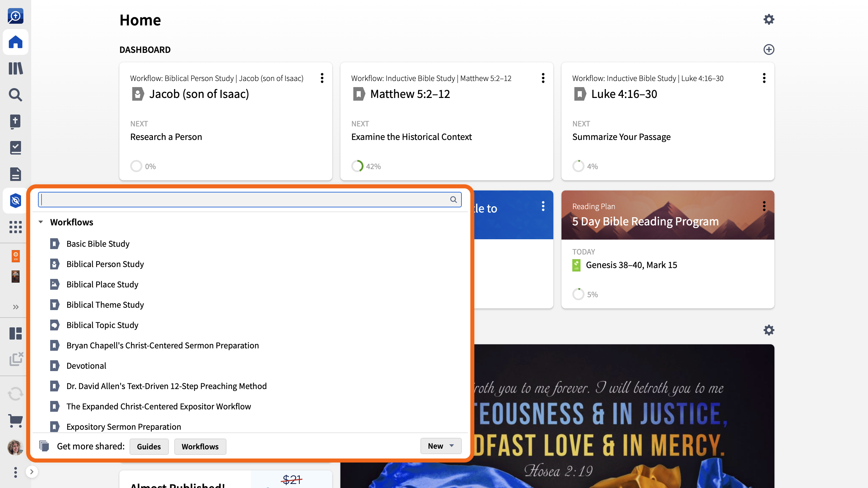This screenshot has height=488, width=868.
Task: Open options menu on Matthew 5:2–12 card
Action: pos(543,78)
